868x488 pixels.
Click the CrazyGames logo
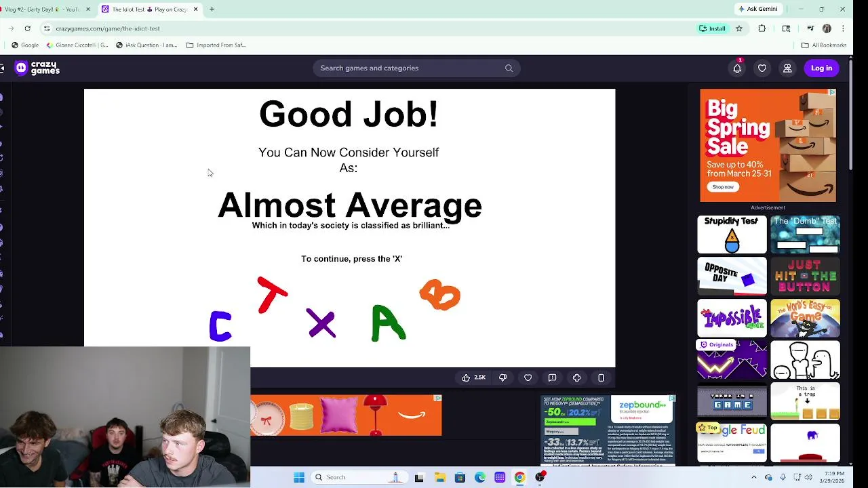[38, 68]
